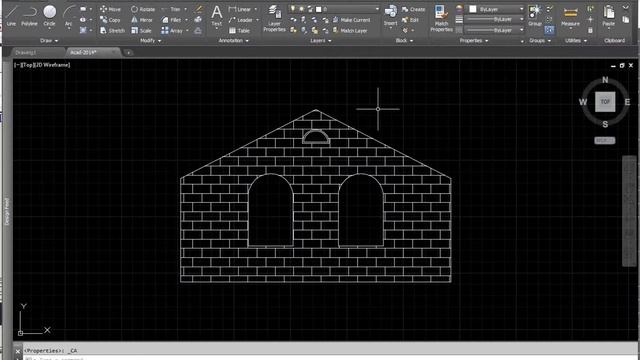The image size is (640, 360).
Task: Activate the Trim command
Action: [171, 9]
